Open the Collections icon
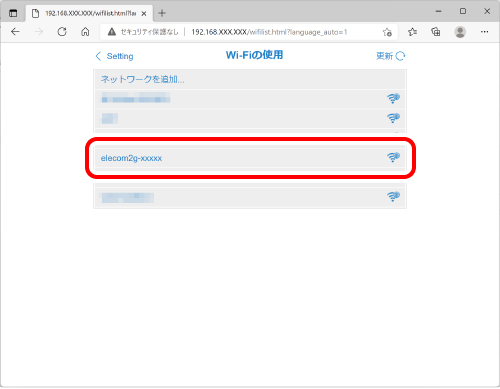The width and height of the screenshot is (500, 389). click(x=436, y=32)
